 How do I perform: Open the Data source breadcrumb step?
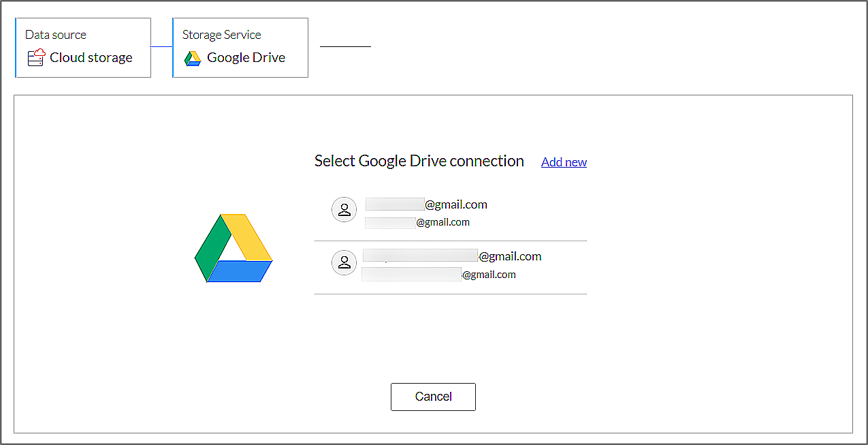(x=83, y=48)
